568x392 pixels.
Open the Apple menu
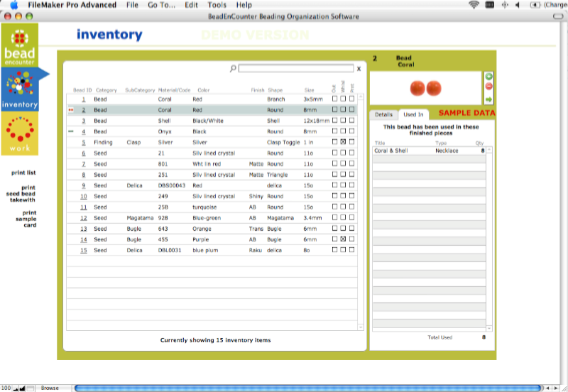pyautogui.click(x=14, y=5)
